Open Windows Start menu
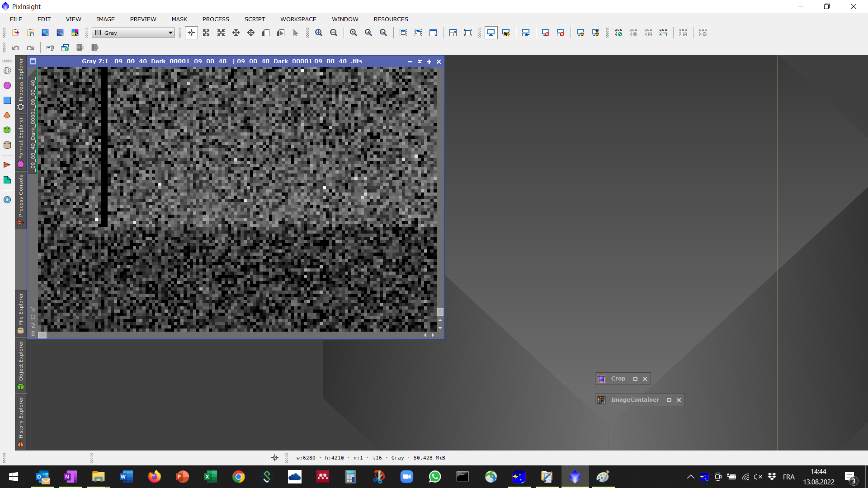Screen dimensions: 868x488 [14, 477]
